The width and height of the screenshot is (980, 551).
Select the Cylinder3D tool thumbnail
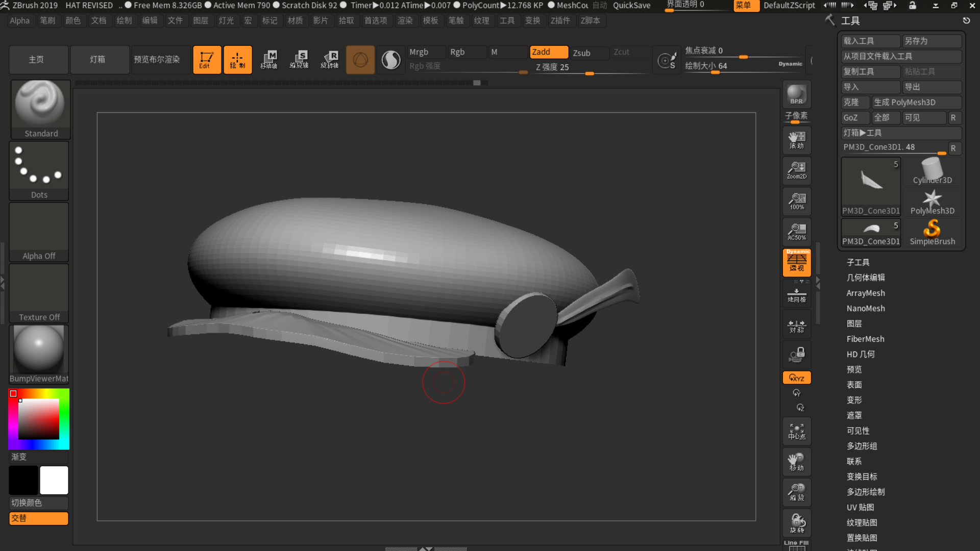(932, 171)
